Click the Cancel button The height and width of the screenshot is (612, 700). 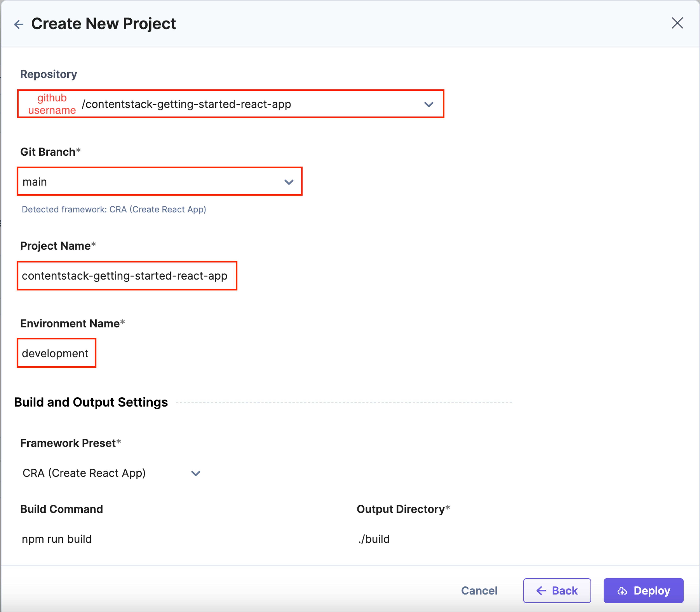(479, 590)
